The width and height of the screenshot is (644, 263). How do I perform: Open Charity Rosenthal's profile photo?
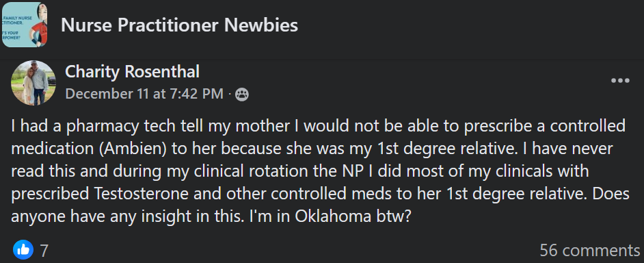pos(33,83)
